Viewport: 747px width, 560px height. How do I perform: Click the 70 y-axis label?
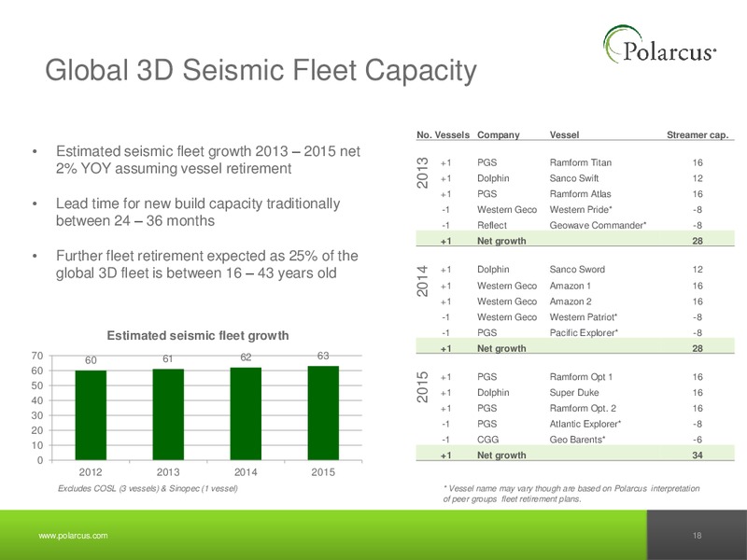[x=37, y=356]
